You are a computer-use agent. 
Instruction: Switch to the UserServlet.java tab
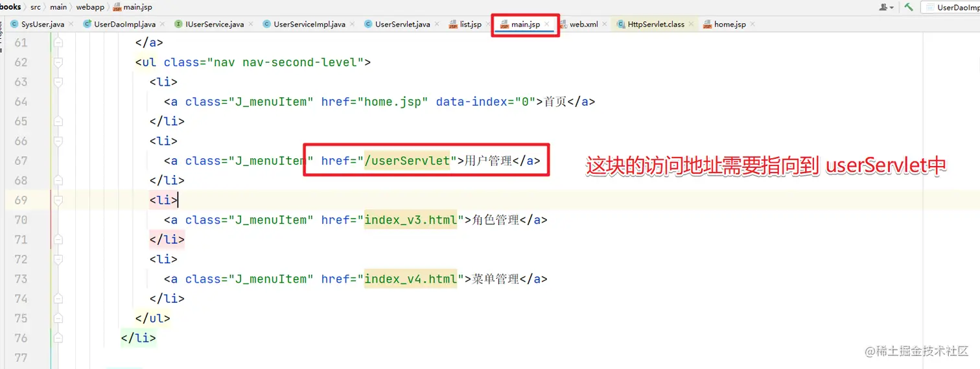[x=402, y=24]
